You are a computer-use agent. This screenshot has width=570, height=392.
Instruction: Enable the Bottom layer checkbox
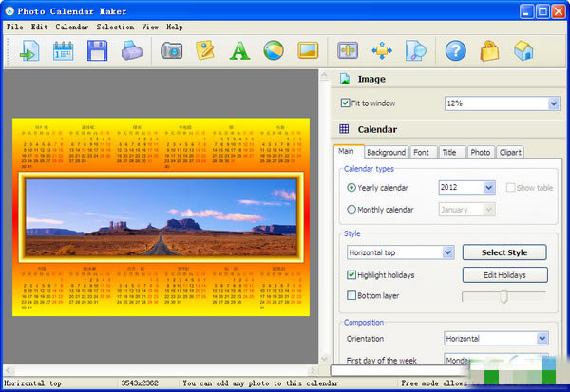[352, 296]
